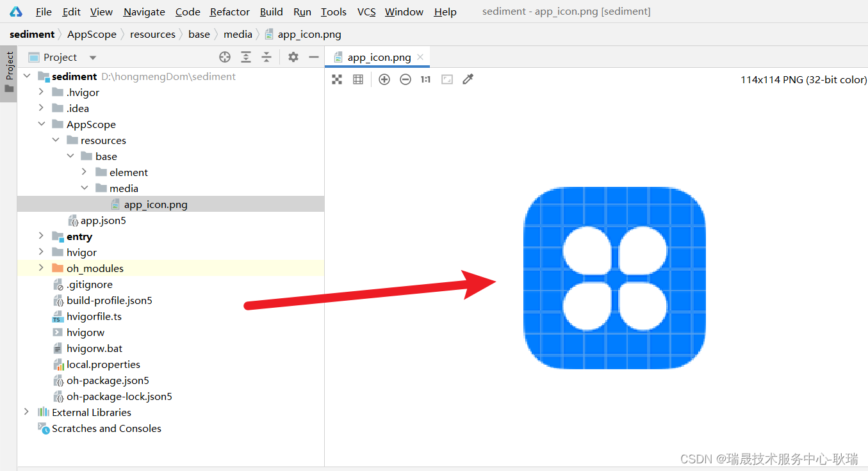Viewport: 868px width, 471px height.
Task: Expand the .hvigor folder
Action: (42, 92)
